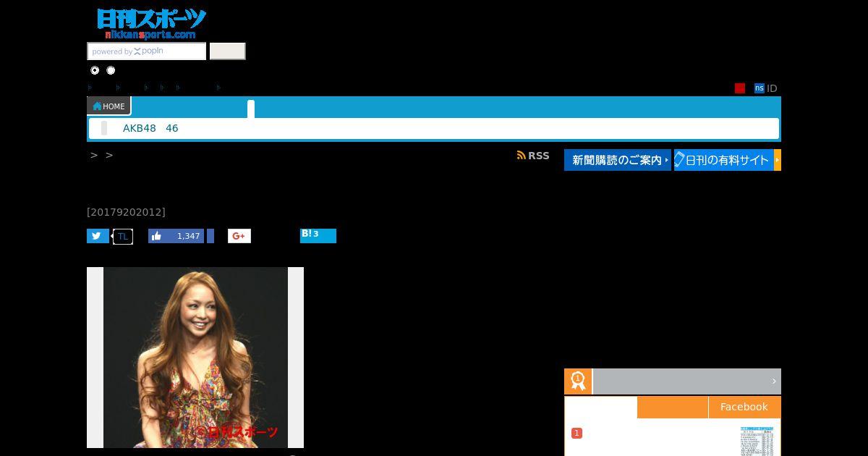Viewport: 868px width, 456px height.
Task: Click the red square icon beside ns ID
Action: [740, 88]
